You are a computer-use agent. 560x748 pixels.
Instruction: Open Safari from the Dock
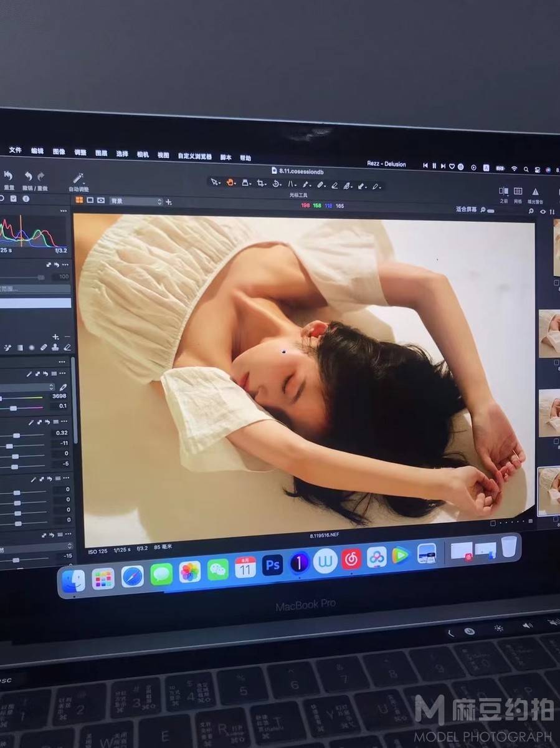pyautogui.click(x=132, y=577)
